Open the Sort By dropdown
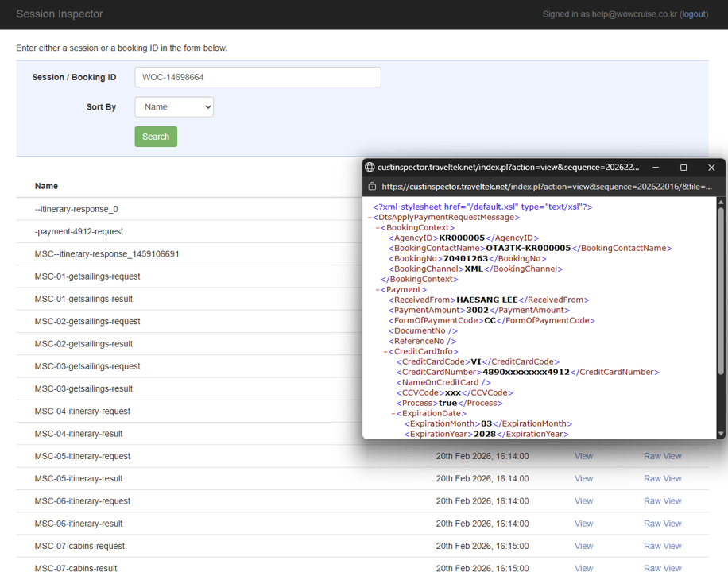Viewport: 728px width, 572px height. coord(174,106)
